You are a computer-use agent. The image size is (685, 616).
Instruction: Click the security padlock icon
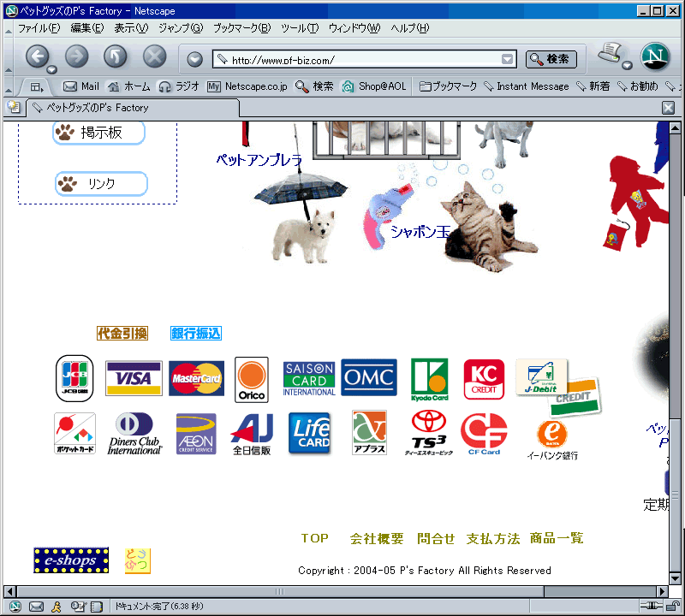pos(673,606)
